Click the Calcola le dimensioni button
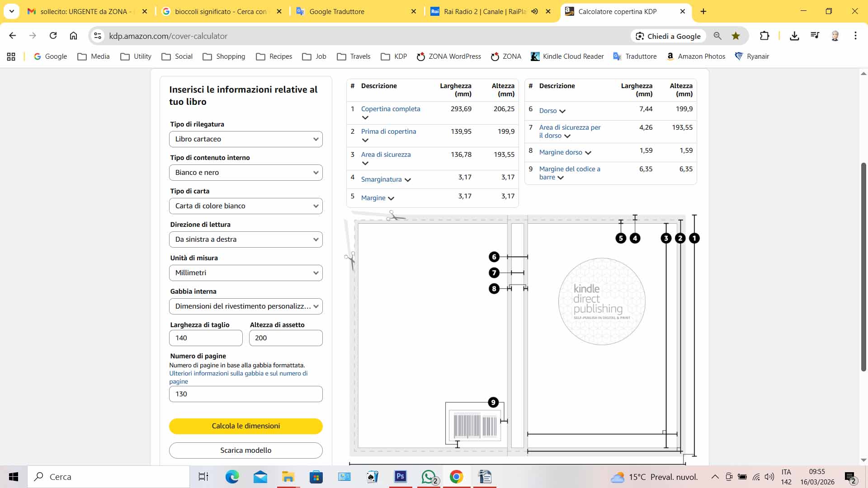The width and height of the screenshot is (868, 488). [x=245, y=426]
